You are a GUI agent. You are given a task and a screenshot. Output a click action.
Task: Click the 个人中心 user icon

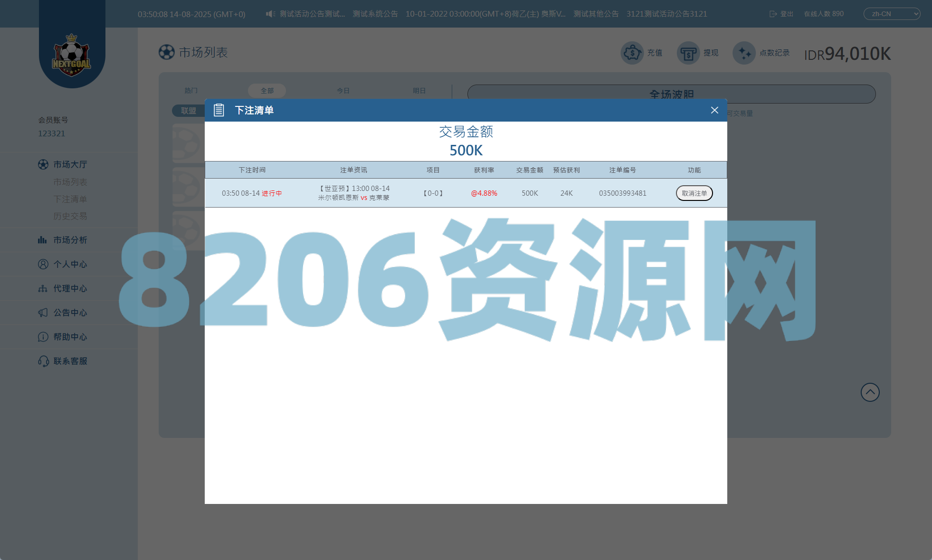tap(43, 264)
